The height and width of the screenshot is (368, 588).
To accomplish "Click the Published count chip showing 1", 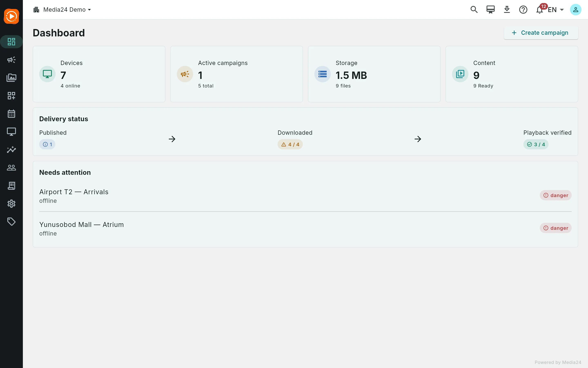I will tap(47, 144).
